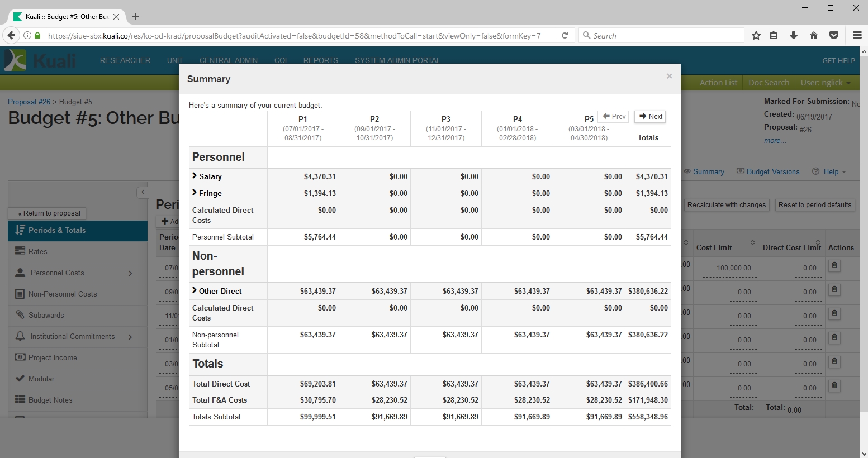Expand Institutional Commitments submenu arrow

[x=130, y=337]
